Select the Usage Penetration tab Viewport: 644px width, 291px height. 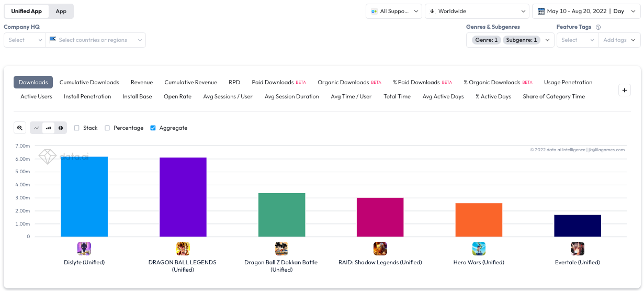[568, 82]
